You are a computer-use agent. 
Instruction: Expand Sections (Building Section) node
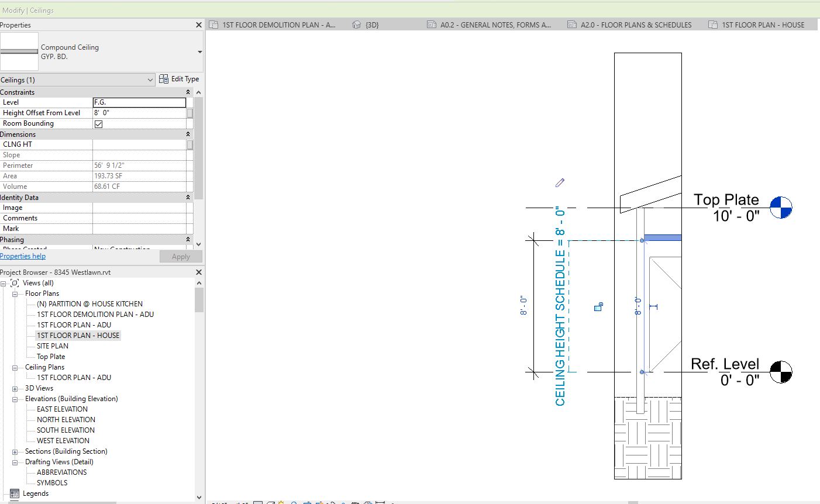pyautogui.click(x=15, y=451)
